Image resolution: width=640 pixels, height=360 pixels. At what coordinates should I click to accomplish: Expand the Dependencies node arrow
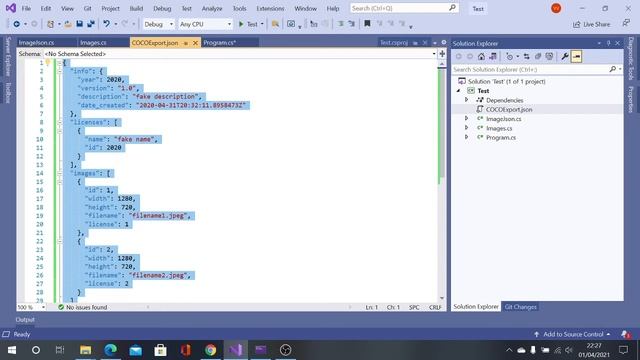(x=467, y=100)
